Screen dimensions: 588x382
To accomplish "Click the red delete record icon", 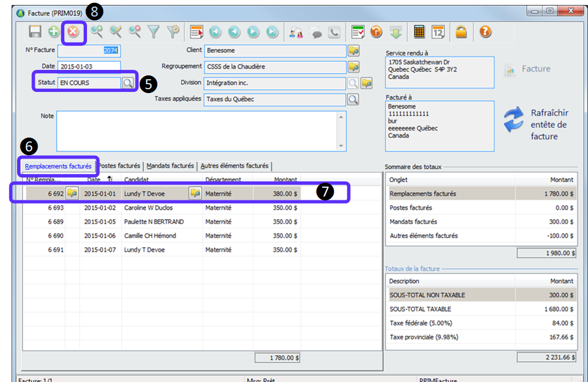I will coord(73,32).
